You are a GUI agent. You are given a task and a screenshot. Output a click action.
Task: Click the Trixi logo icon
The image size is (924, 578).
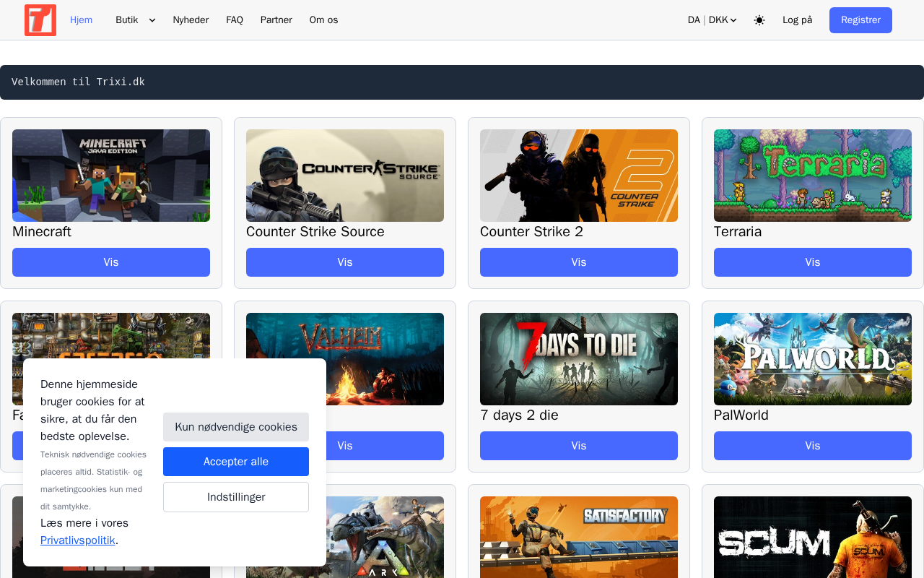40,20
